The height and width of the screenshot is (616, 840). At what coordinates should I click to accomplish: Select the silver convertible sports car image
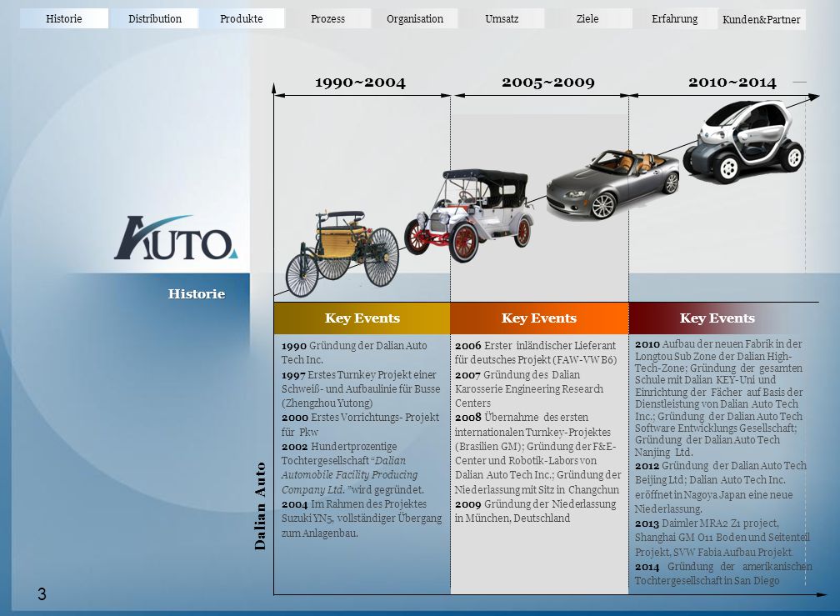click(612, 184)
